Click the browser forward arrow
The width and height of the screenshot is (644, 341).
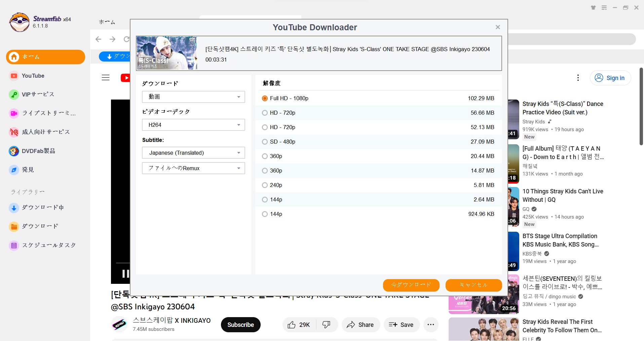tap(112, 39)
